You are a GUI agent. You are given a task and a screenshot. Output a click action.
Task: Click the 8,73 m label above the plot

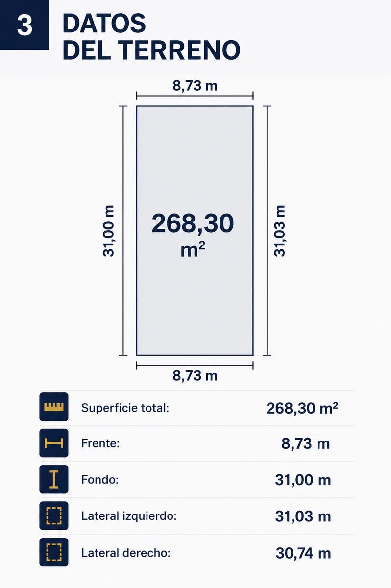pos(195,86)
